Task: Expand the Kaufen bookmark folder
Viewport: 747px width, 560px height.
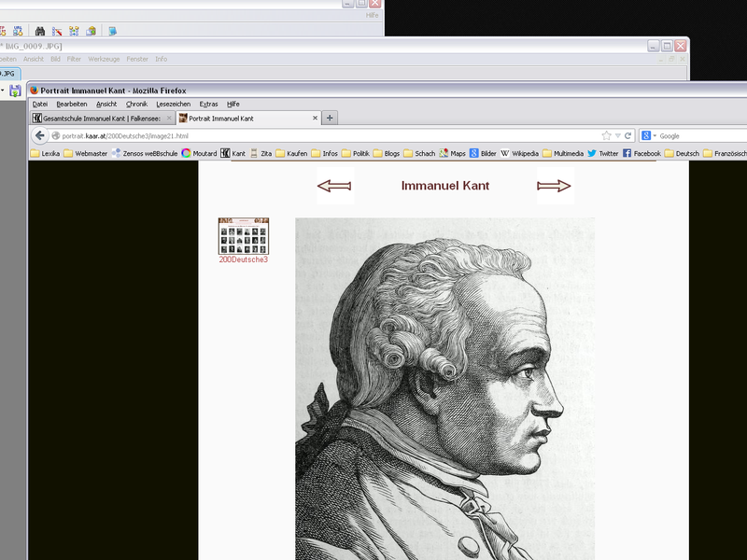Action: (291, 153)
